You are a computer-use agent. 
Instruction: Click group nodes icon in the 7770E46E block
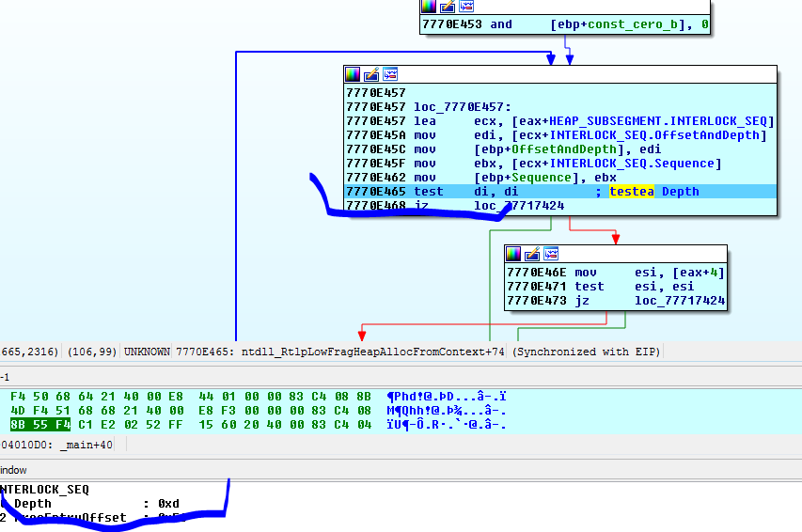pos(550,254)
